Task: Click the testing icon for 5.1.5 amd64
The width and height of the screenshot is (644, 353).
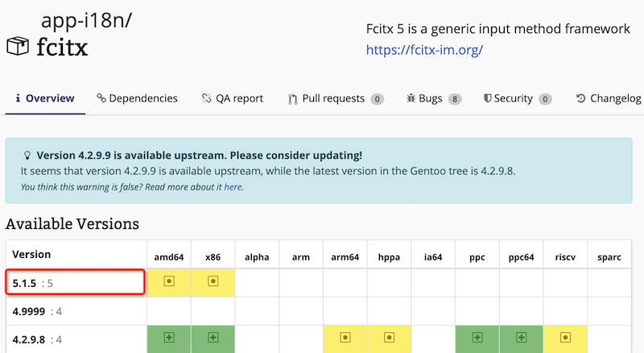Action: tap(169, 281)
